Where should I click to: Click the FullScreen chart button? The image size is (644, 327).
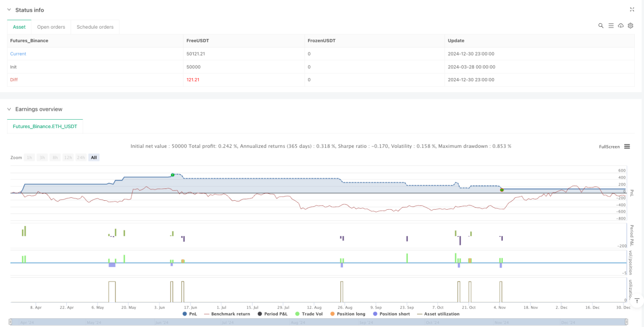pos(609,146)
